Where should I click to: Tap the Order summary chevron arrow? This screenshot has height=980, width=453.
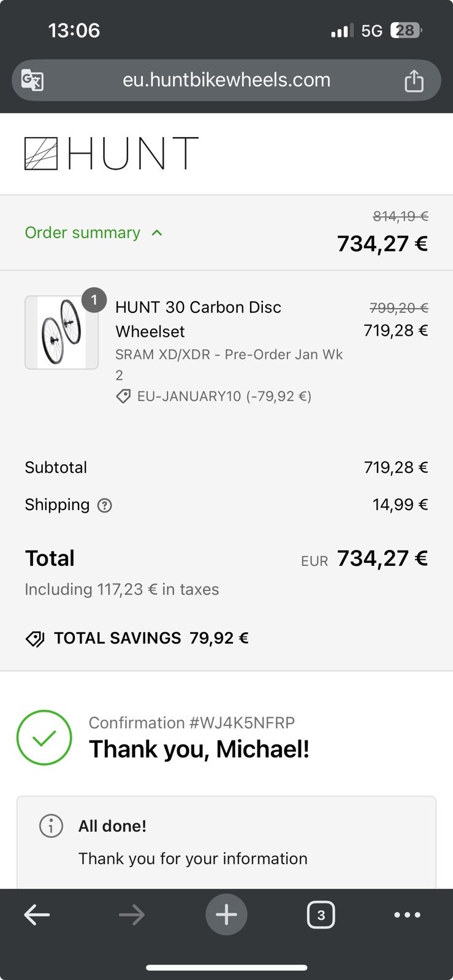coord(157,233)
